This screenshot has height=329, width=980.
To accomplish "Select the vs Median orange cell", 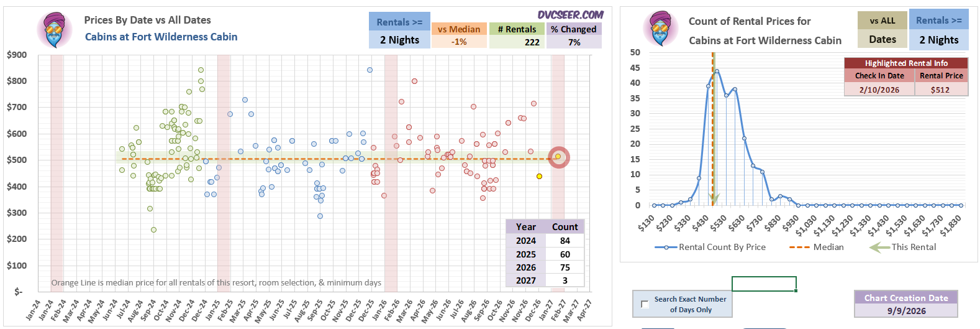I will [459, 35].
